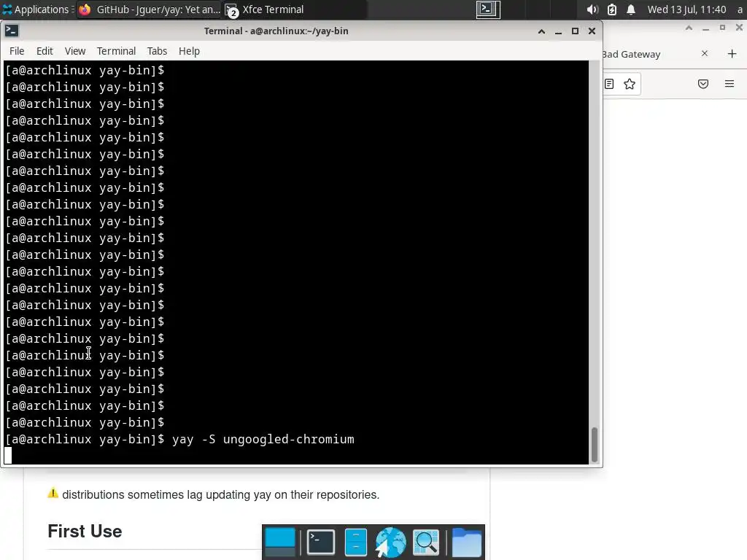Click the First Use heading in browser
Image resolution: width=747 pixels, height=560 pixels.
point(85,531)
